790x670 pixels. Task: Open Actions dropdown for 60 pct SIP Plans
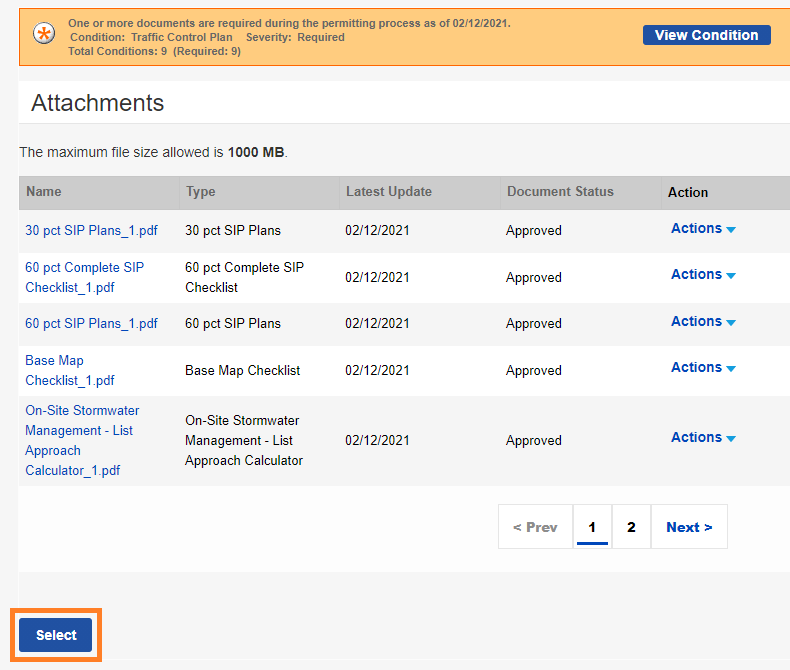pyautogui.click(x=703, y=322)
